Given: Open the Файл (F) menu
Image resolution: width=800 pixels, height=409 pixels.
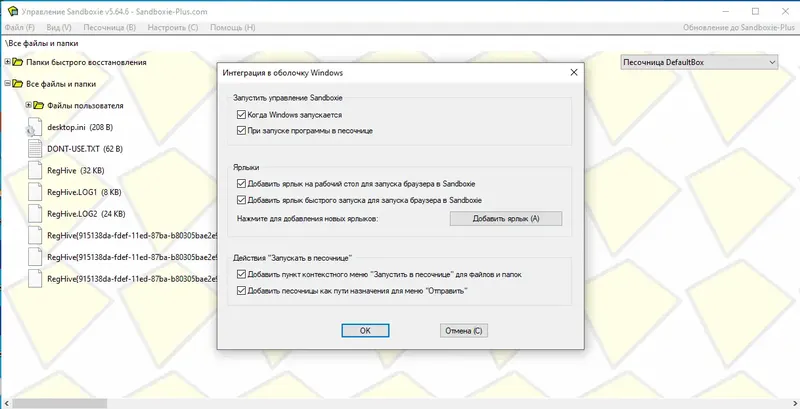Looking at the screenshot, I should (19, 28).
